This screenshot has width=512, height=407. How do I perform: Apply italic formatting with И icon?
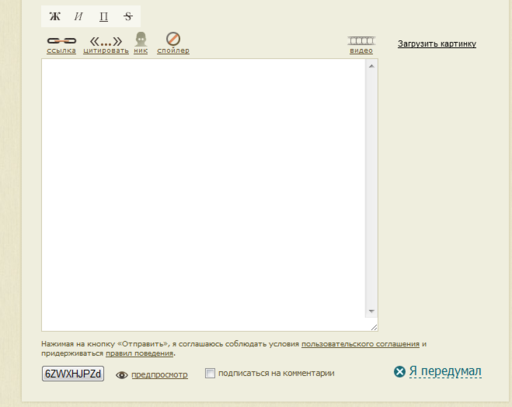[78, 16]
